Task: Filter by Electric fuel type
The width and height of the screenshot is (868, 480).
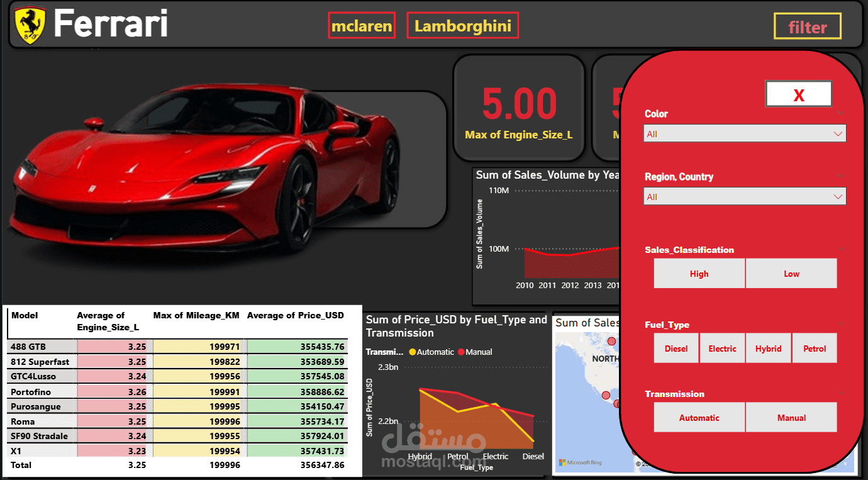Action: (722, 349)
